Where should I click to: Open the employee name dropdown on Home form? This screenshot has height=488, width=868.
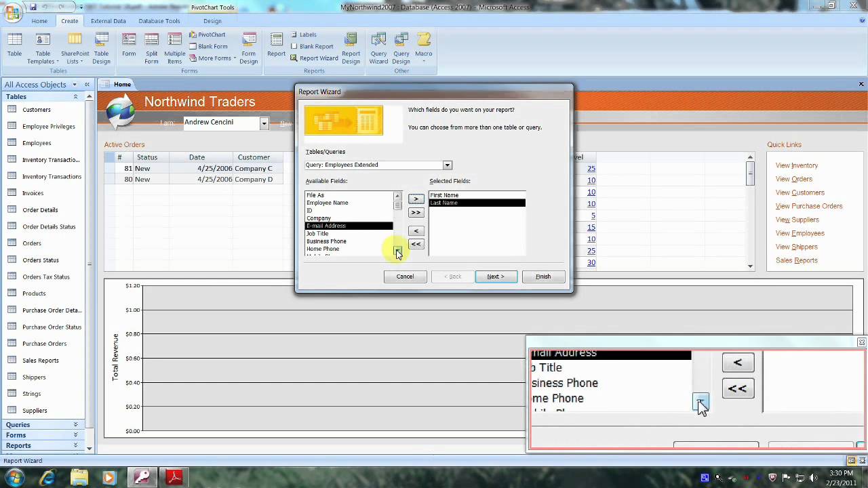[264, 123]
